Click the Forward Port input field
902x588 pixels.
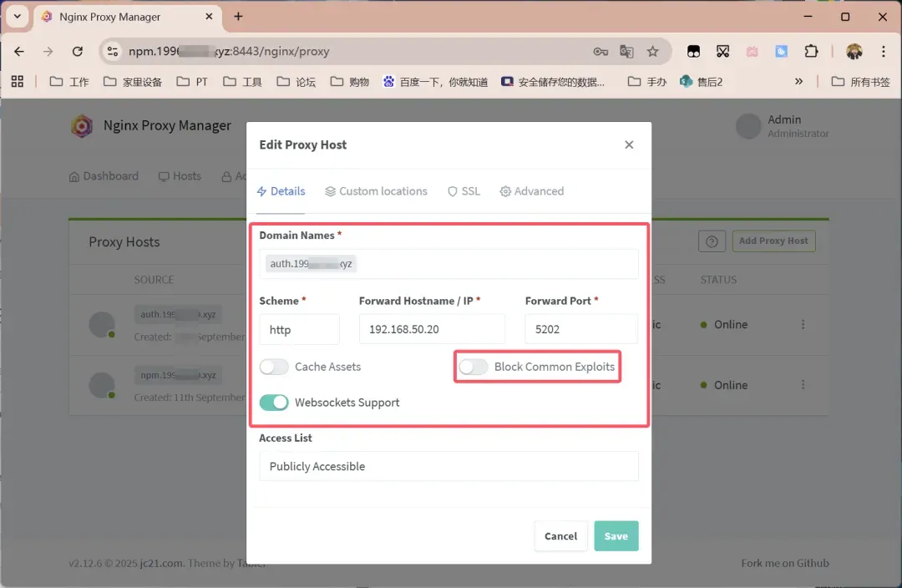click(x=581, y=329)
